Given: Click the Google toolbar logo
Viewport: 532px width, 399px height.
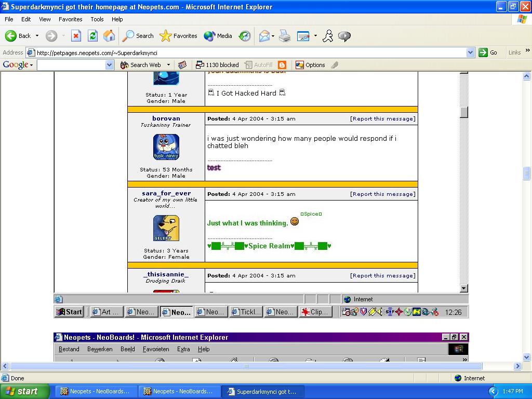Looking at the screenshot, I should (16, 64).
